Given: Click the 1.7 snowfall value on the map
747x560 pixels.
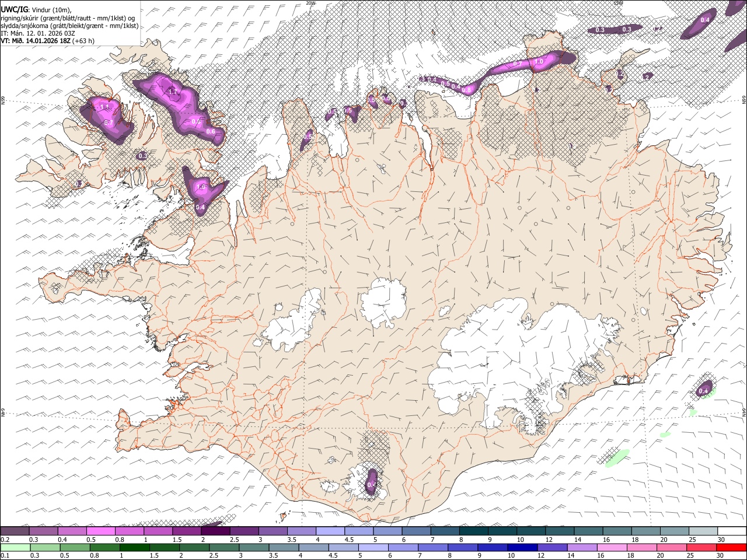Looking at the screenshot, I should click(x=173, y=92).
